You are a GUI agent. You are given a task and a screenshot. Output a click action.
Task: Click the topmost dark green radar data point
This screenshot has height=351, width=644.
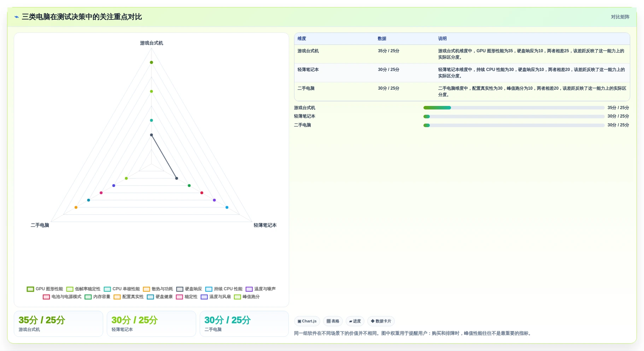(x=152, y=63)
